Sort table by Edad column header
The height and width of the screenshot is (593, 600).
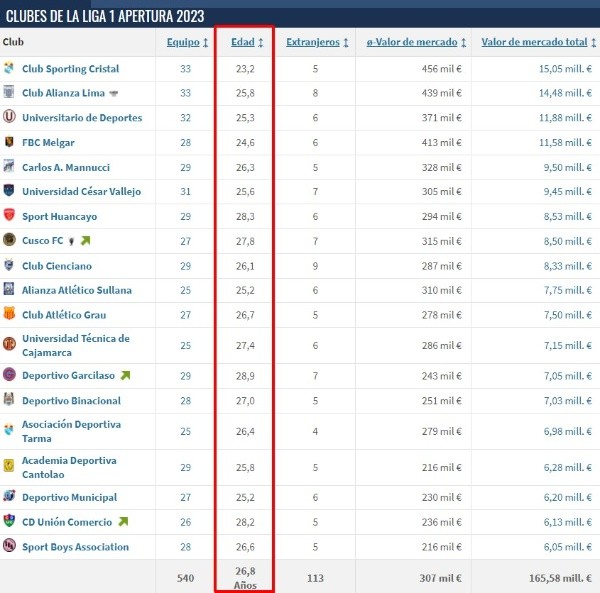coord(244,42)
